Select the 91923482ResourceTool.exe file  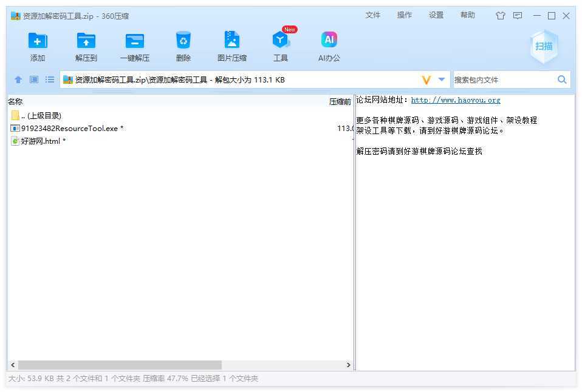pyautogui.click(x=69, y=129)
